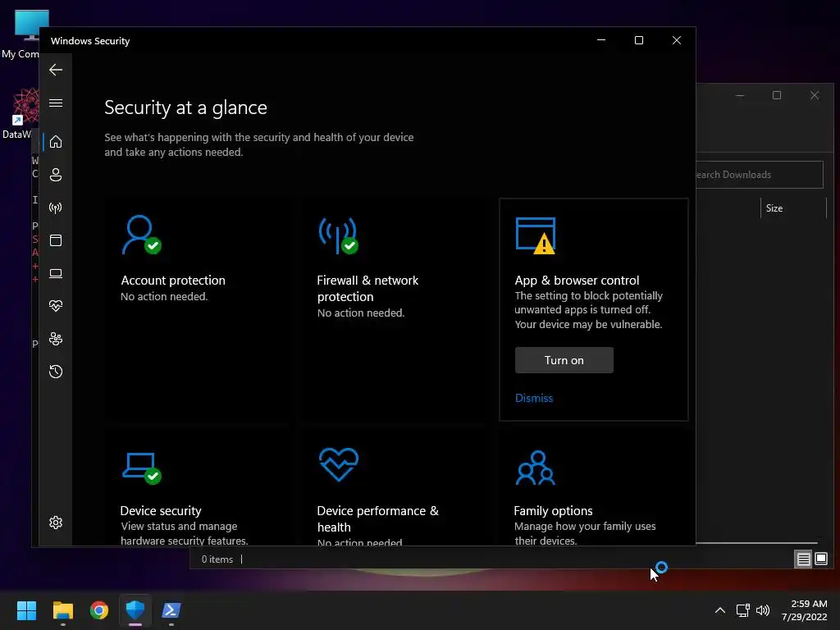This screenshot has height=630, width=840.
Task: Open the clock showing 2:59 AM
Action: tap(804, 610)
